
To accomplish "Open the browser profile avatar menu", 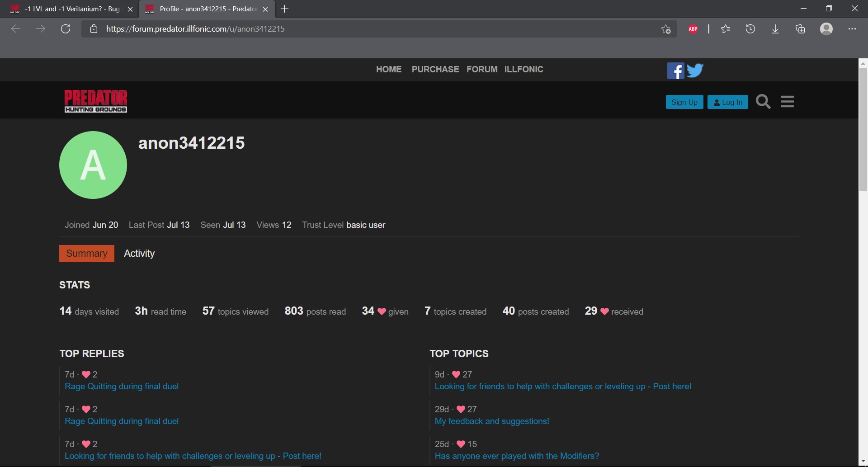I will [x=826, y=29].
